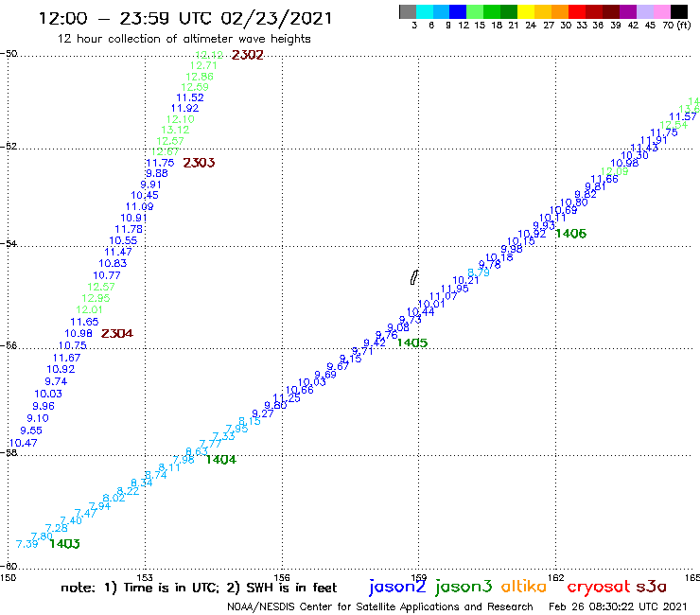Select the bright red 30–33 ft swatch
The width and height of the screenshot is (700, 615).
pyautogui.click(x=577, y=11)
